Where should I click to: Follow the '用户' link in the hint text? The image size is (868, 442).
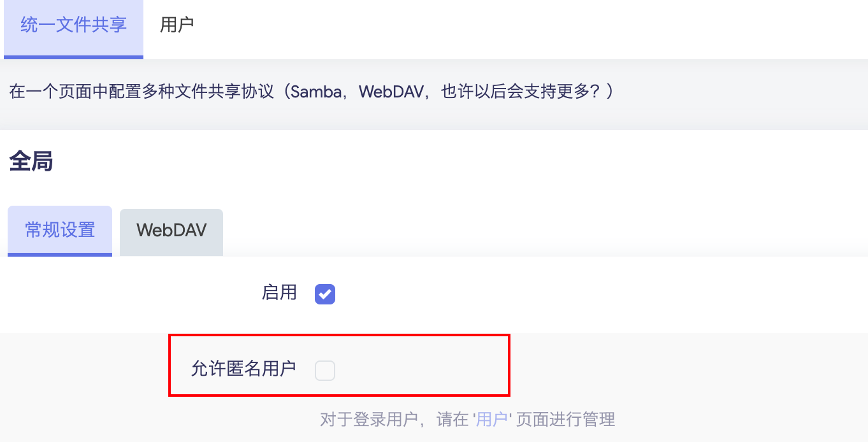tap(491, 419)
